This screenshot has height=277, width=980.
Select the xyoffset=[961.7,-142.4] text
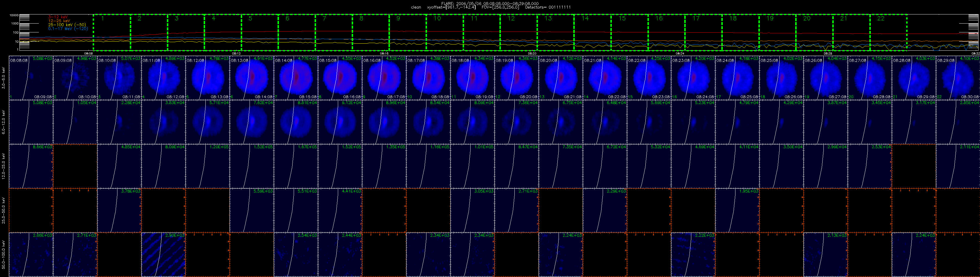[451, 7]
